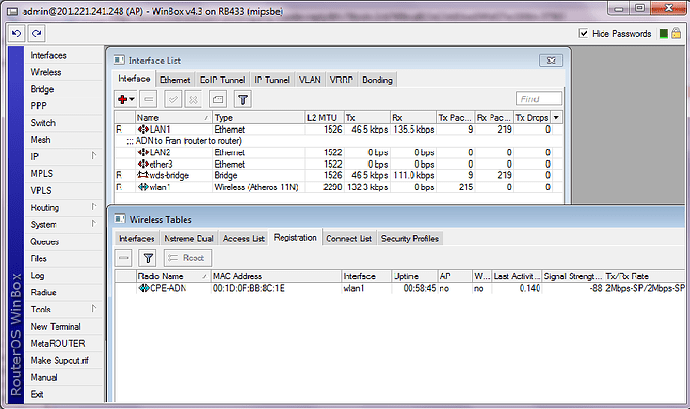This screenshot has width=690, height=409.
Task: Click the Filter funnel in Wireless Tables toolbar
Action: pos(148,258)
